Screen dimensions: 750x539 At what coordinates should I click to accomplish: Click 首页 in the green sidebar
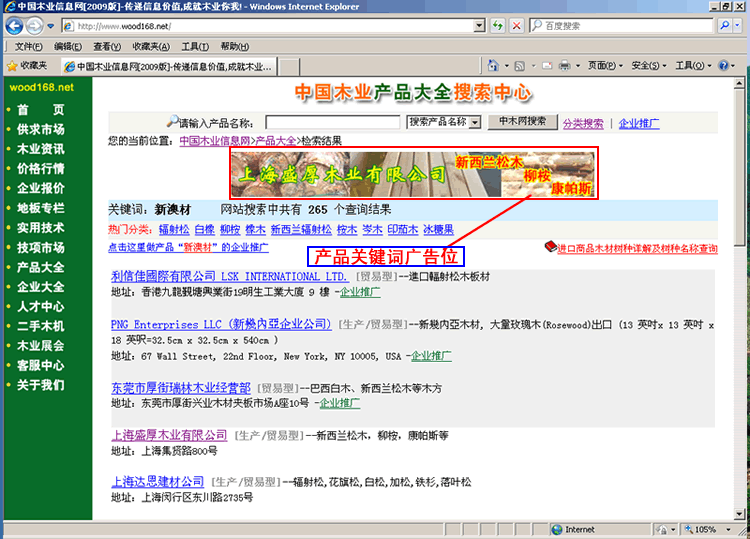point(41,110)
